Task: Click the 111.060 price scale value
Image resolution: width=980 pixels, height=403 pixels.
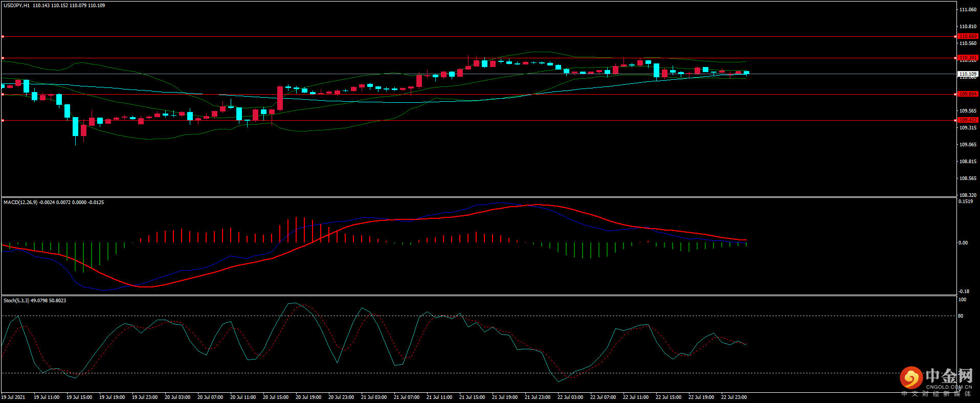Action: pos(968,10)
